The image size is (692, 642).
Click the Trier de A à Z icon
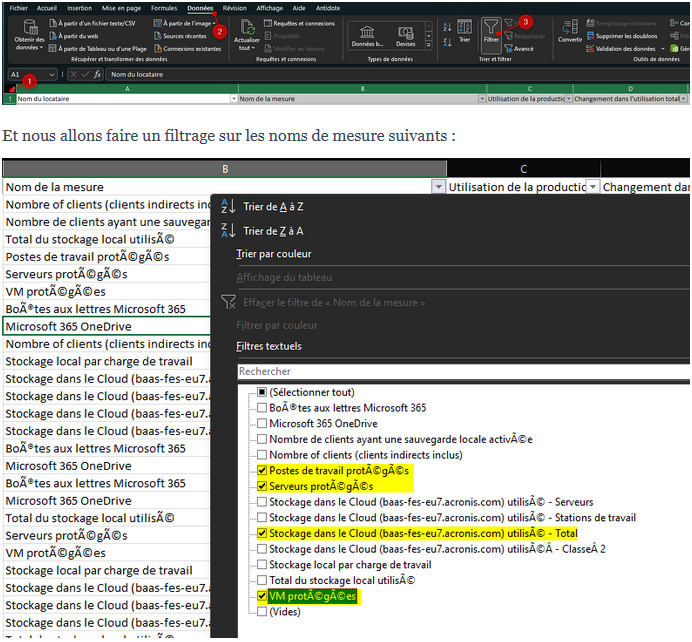(x=227, y=206)
